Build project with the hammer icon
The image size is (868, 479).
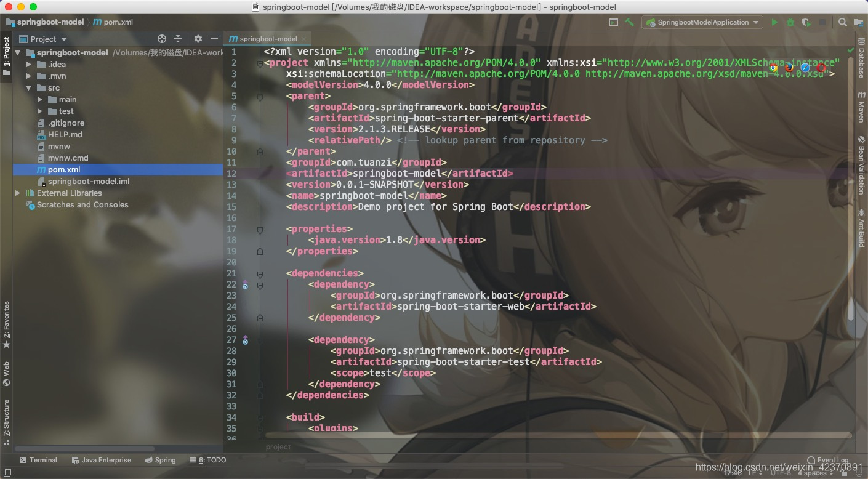(x=629, y=22)
